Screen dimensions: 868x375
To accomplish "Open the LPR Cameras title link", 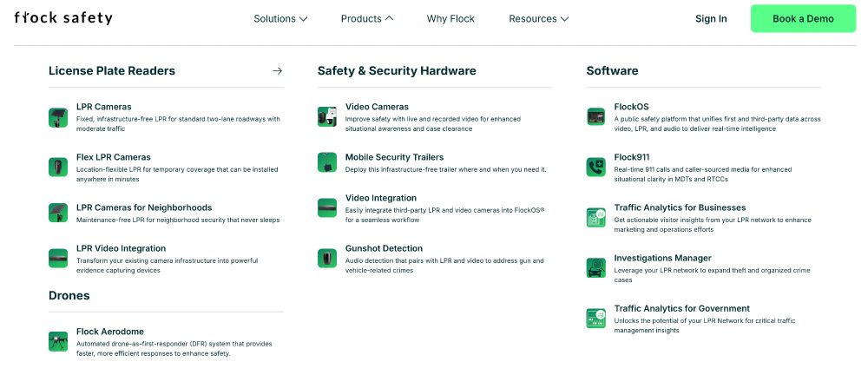I will [x=104, y=107].
